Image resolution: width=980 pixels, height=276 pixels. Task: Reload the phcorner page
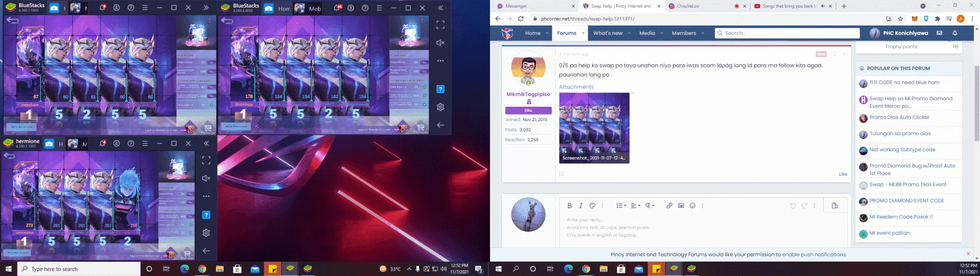(x=521, y=19)
